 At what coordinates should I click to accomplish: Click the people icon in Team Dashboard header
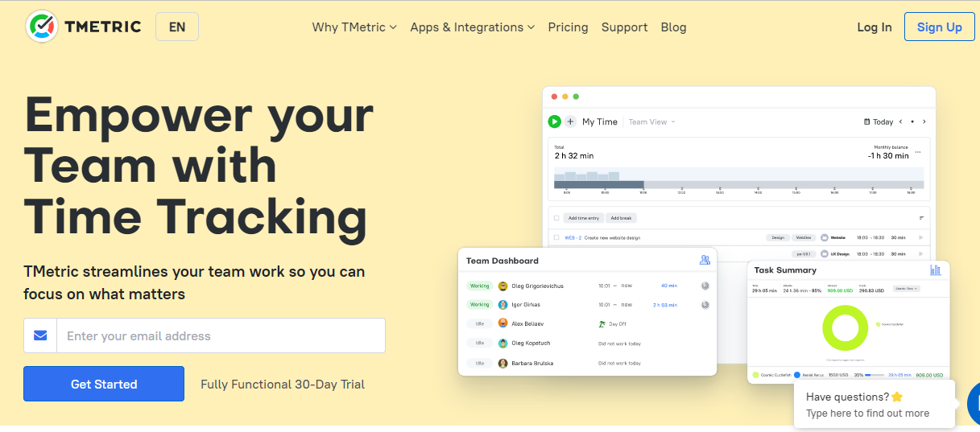coord(705,260)
